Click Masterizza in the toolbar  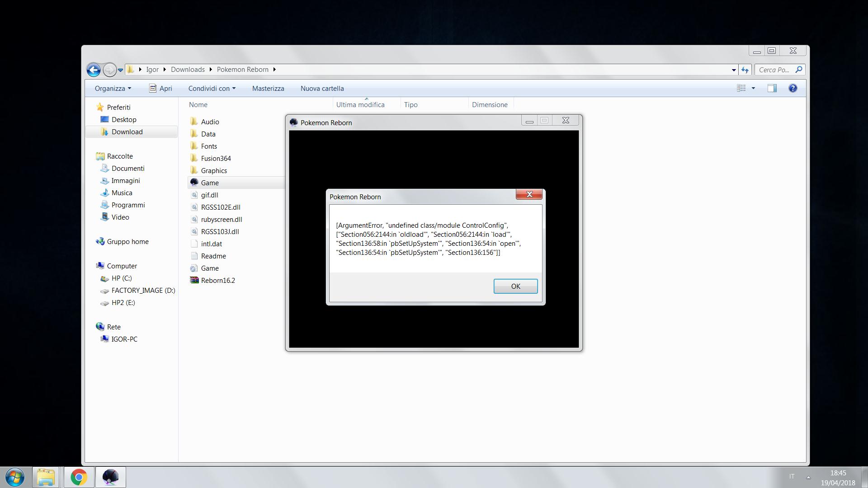pyautogui.click(x=268, y=89)
